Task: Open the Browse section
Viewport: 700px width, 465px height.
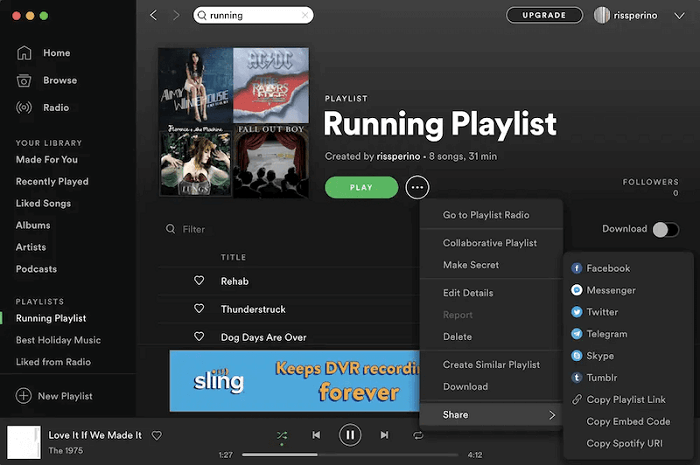Action: (x=46, y=80)
